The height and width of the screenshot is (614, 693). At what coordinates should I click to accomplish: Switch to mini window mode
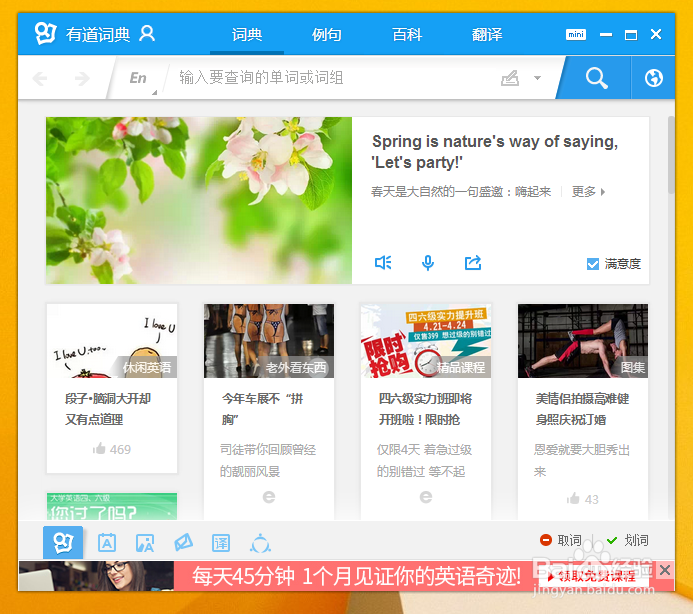click(x=575, y=34)
